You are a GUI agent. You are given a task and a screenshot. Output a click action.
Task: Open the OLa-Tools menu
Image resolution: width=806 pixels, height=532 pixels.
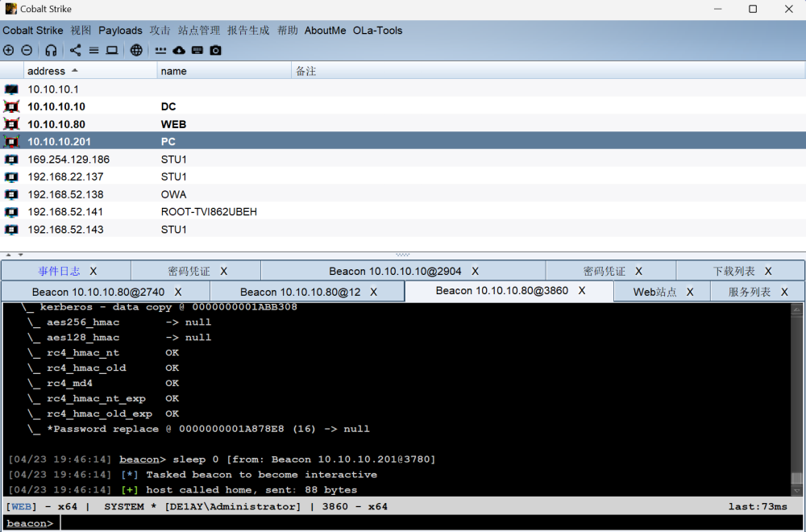point(377,31)
